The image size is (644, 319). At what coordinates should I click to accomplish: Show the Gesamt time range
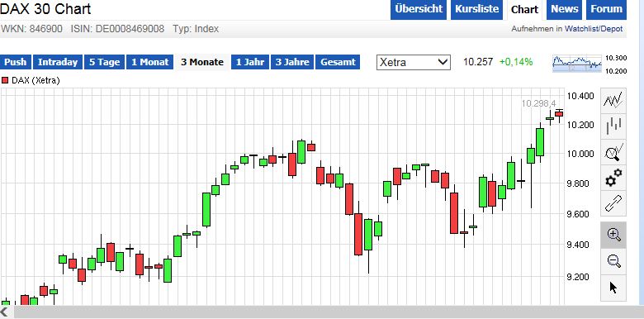point(338,62)
